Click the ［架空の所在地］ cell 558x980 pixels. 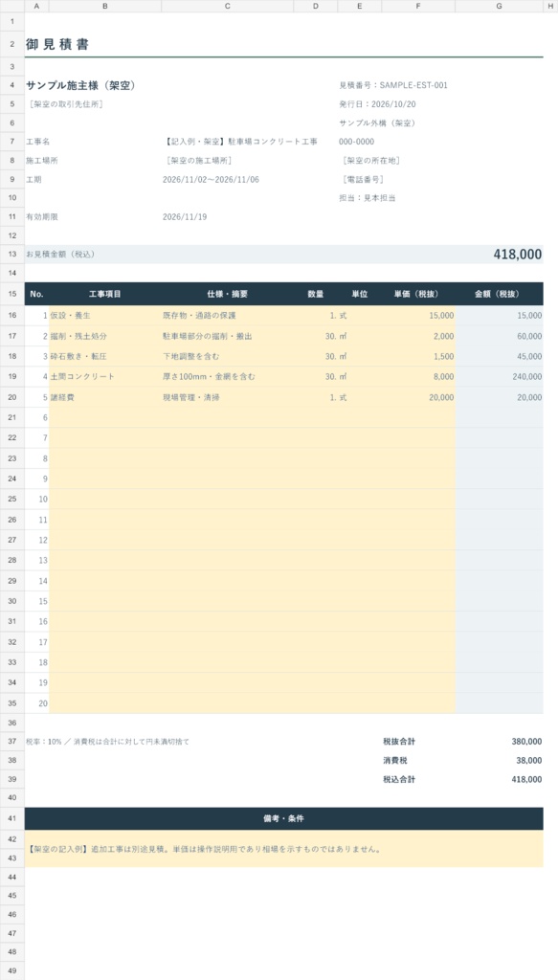click(371, 161)
